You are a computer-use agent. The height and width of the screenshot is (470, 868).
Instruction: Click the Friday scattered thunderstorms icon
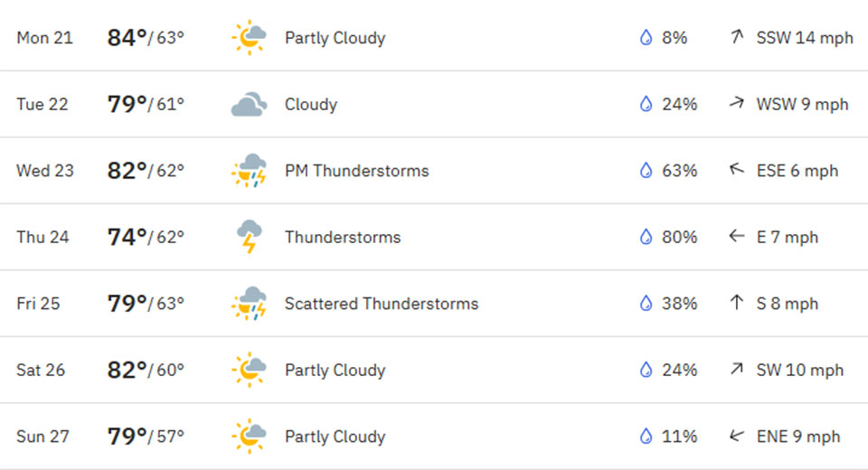click(249, 304)
